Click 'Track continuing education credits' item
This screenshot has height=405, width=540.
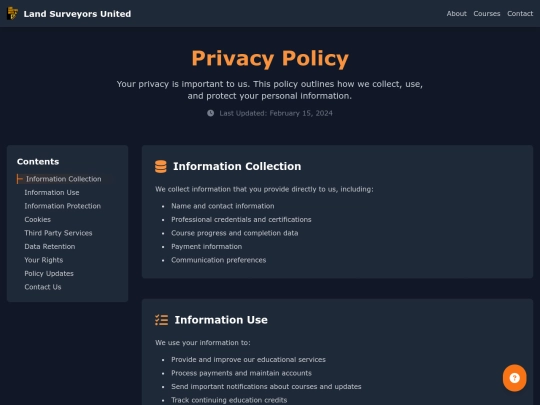[x=229, y=400]
